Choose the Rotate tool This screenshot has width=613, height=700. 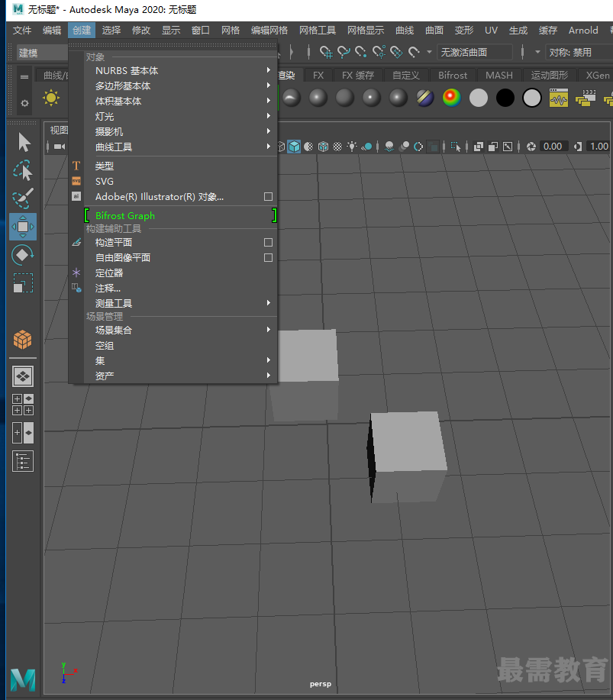tap(22, 255)
